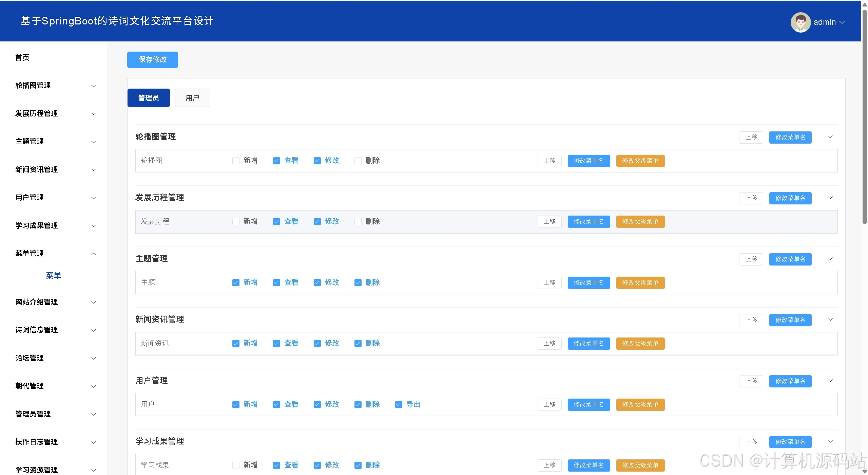The height and width of the screenshot is (475, 868).
Task: Click 上移 for 轮播图管理 section
Action: coord(751,137)
